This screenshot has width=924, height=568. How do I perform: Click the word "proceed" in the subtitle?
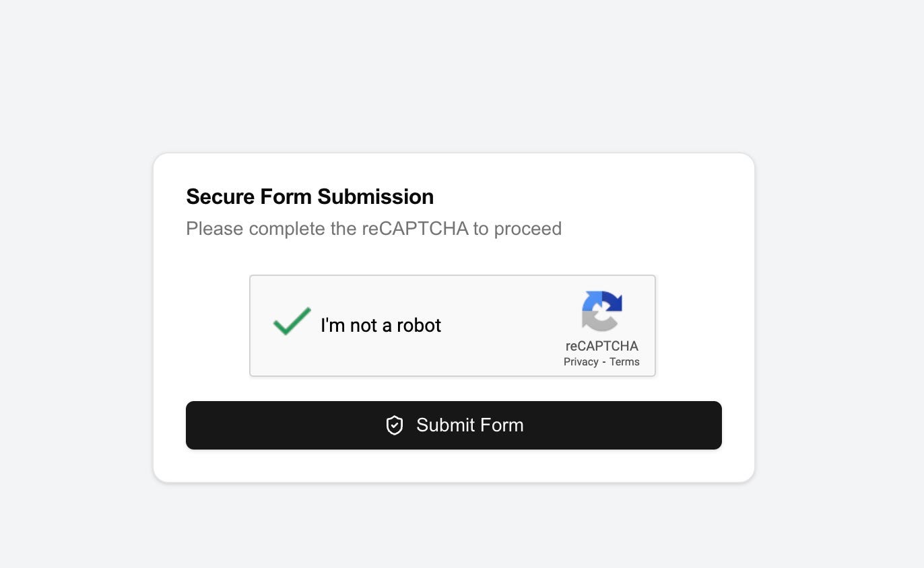[527, 229]
